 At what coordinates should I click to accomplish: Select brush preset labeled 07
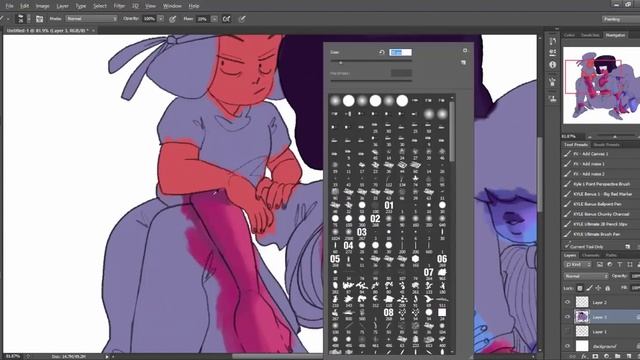(x=429, y=272)
